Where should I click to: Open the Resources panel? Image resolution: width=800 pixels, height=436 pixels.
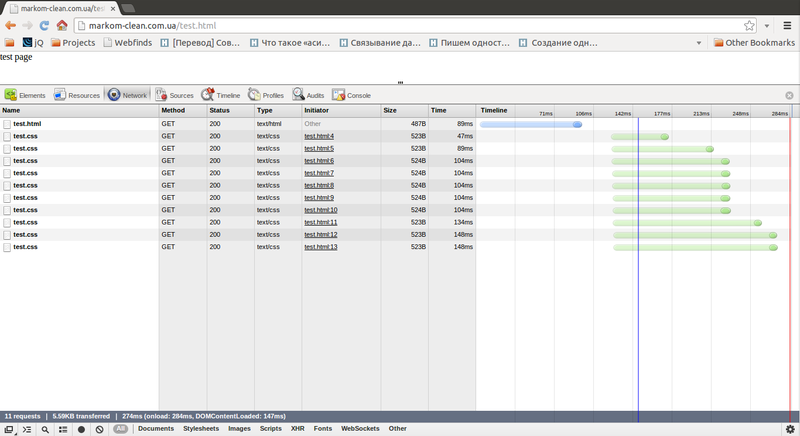tap(77, 95)
